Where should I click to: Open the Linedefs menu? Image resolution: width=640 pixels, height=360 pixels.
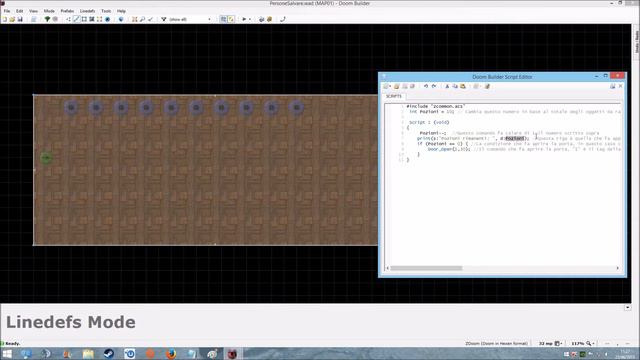pos(87,11)
